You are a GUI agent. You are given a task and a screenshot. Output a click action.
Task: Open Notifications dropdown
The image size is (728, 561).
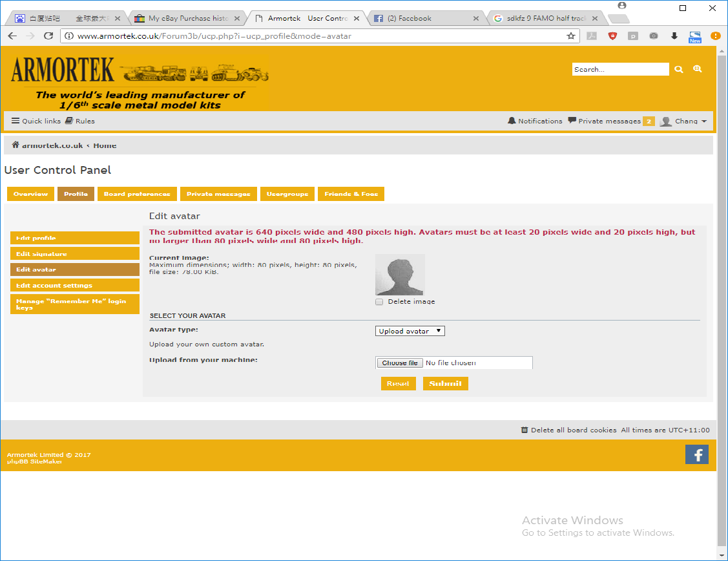click(535, 121)
